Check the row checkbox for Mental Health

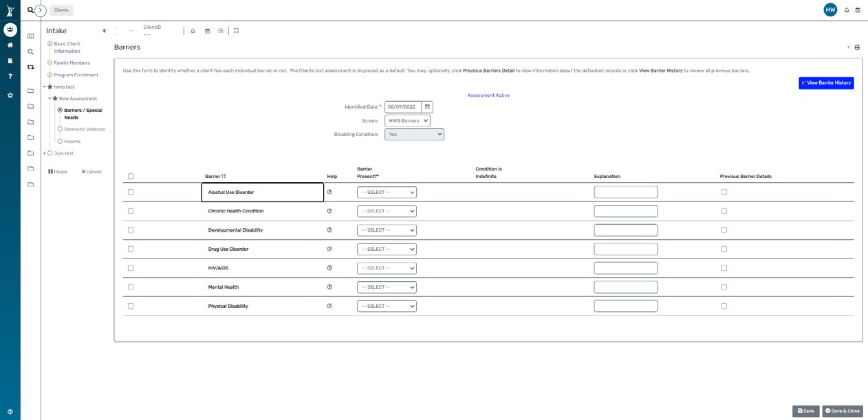coord(130,287)
